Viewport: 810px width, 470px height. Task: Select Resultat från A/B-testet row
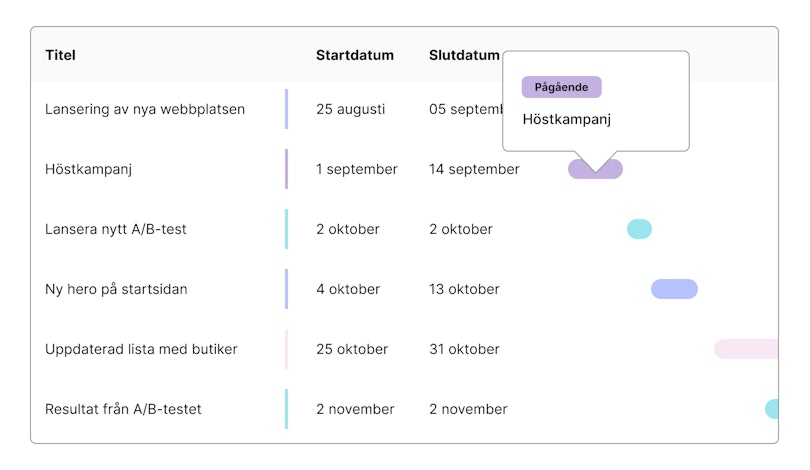(123, 409)
